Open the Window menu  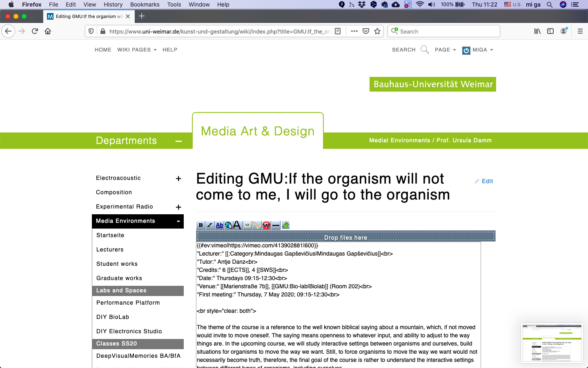click(x=199, y=4)
